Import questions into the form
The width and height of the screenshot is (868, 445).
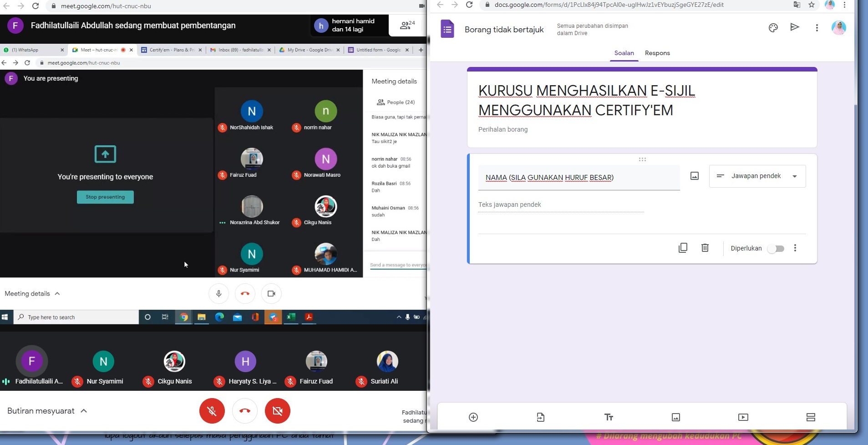click(540, 417)
